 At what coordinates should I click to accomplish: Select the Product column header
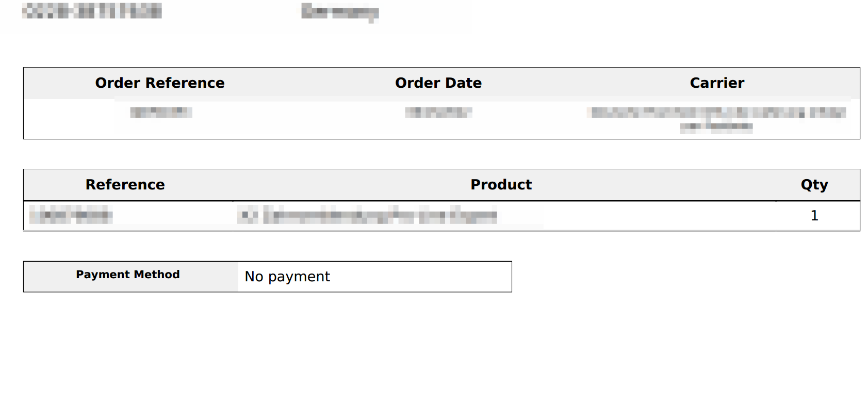point(501,184)
